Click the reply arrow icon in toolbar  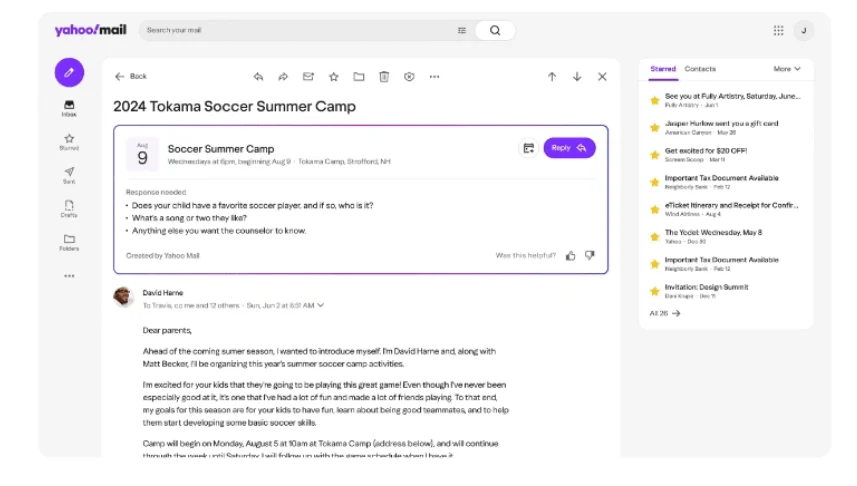pos(258,77)
